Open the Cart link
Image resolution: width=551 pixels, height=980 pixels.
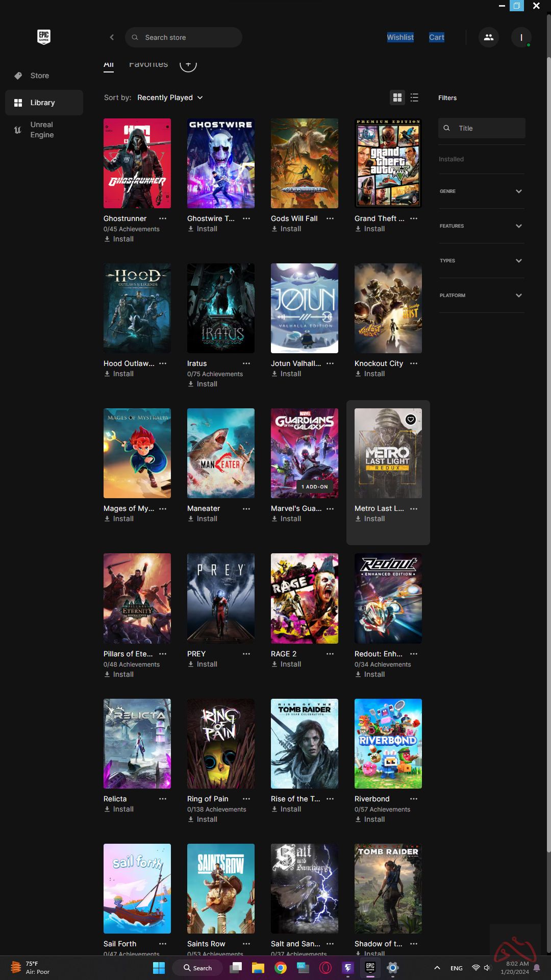436,37
